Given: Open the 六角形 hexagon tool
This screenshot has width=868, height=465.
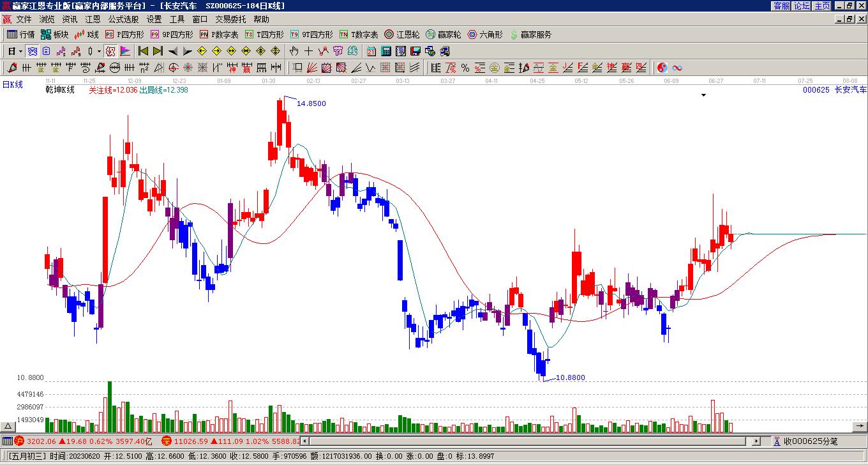Looking at the screenshot, I should 485,34.
